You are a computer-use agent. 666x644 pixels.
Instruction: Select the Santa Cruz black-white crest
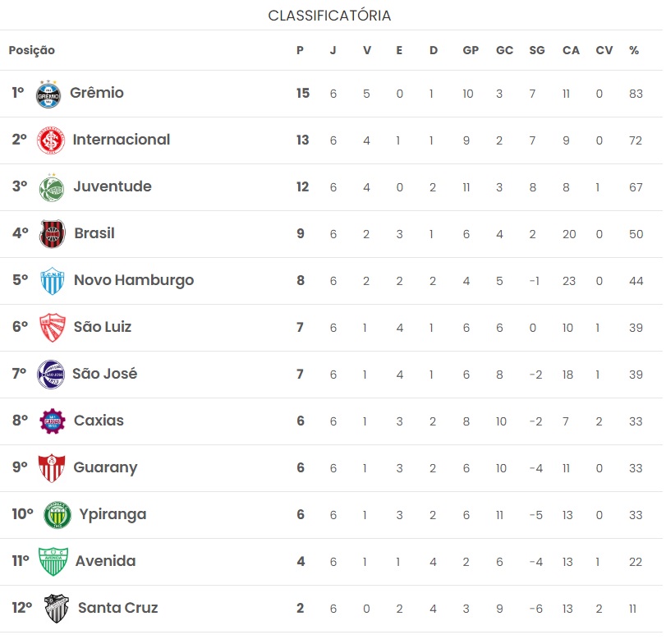[57, 609]
